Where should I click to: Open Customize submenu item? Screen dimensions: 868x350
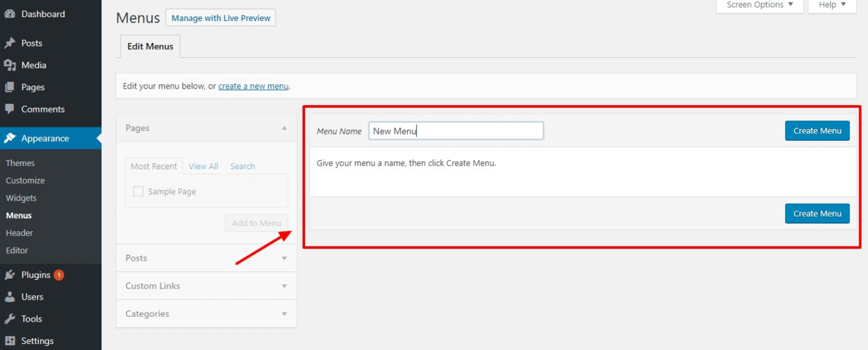pos(25,180)
